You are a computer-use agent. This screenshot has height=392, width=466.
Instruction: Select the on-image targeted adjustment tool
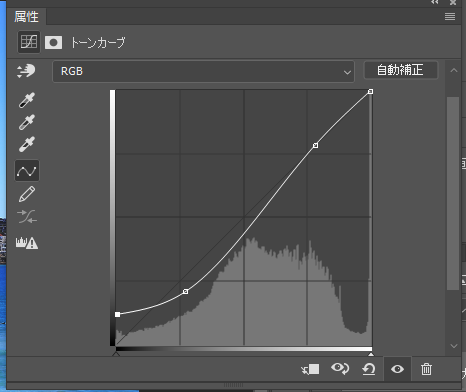pos(26,71)
